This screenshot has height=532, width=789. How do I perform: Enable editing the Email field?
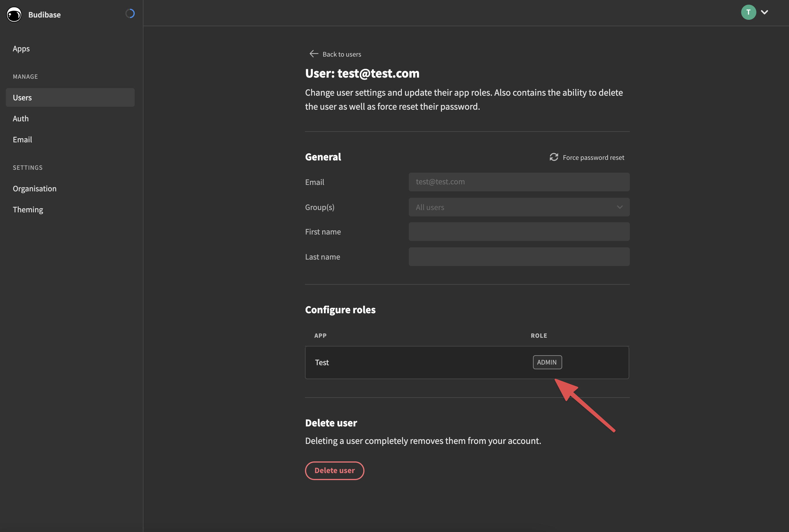(x=519, y=182)
